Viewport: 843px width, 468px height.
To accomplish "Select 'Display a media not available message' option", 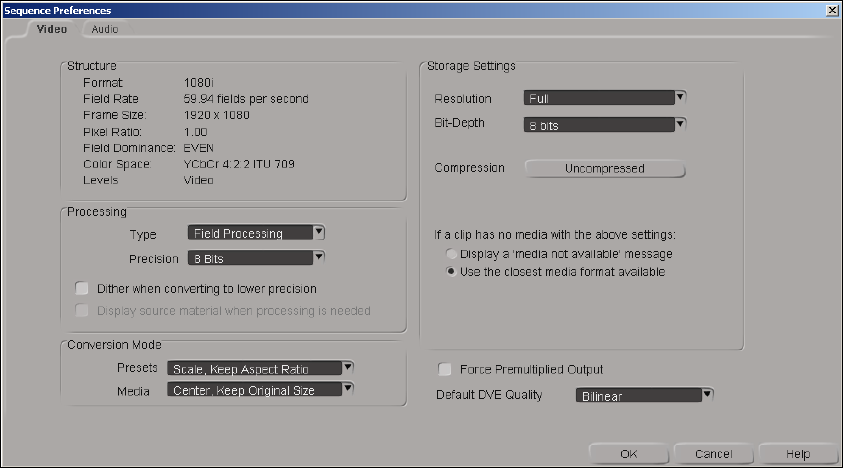I will point(452,254).
